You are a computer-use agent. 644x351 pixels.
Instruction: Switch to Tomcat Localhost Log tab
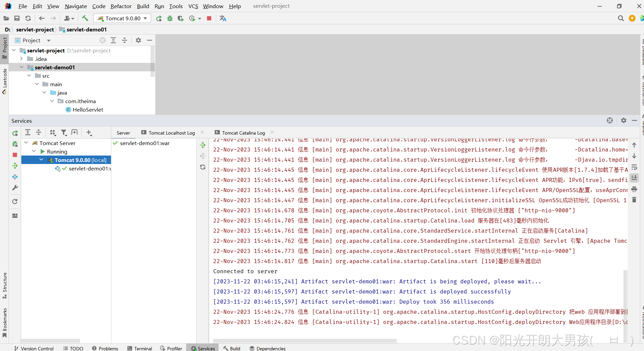coord(168,133)
